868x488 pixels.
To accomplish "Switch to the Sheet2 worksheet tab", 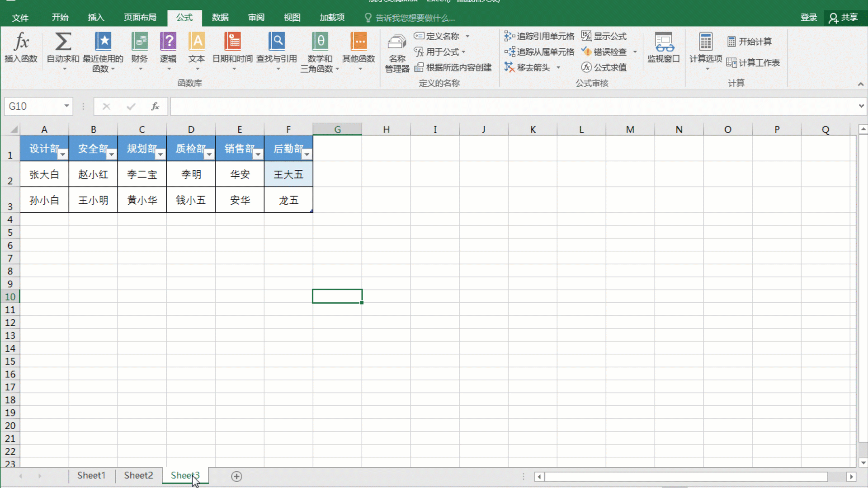I will pyautogui.click(x=138, y=475).
